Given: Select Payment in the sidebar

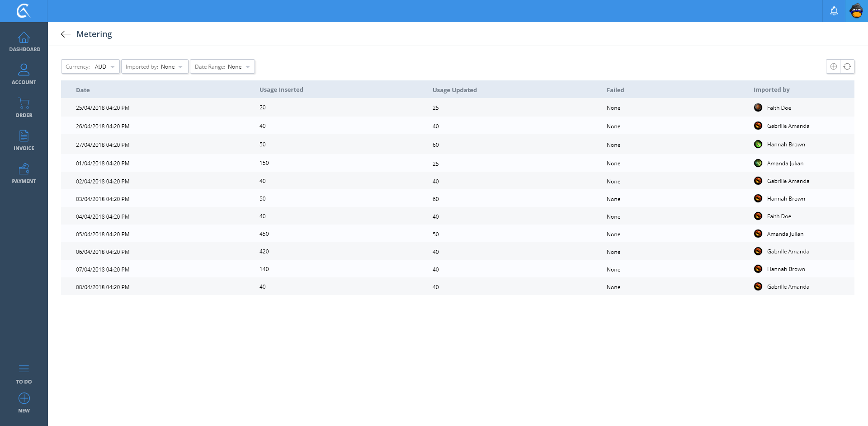Looking at the screenshot, I should [x=24, y=173].
